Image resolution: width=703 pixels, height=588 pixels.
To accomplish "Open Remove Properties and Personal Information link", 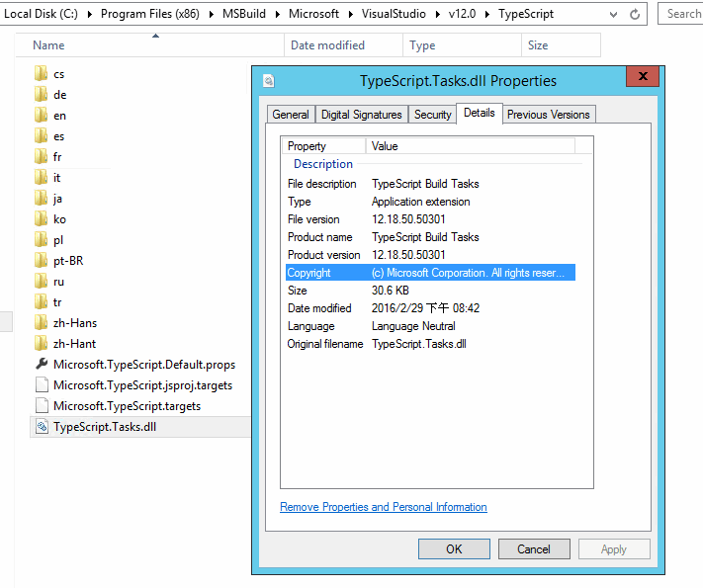I will pyautogui.click(x=384, y=507).
